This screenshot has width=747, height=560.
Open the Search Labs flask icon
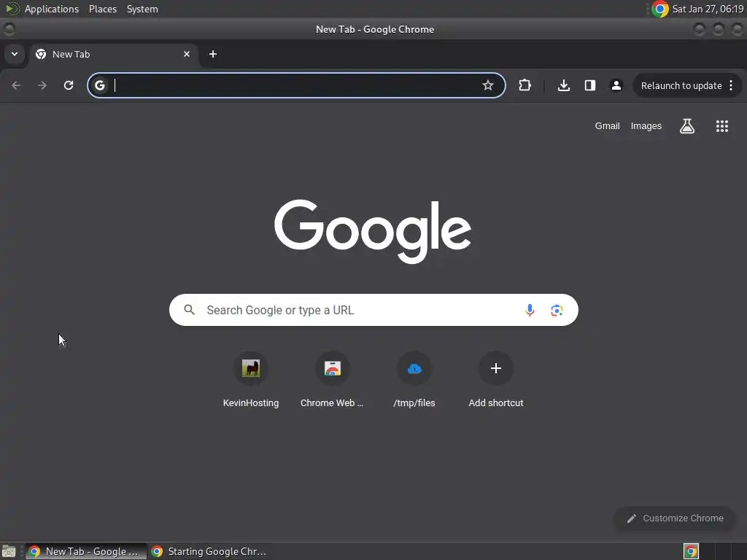pos(687,125)
